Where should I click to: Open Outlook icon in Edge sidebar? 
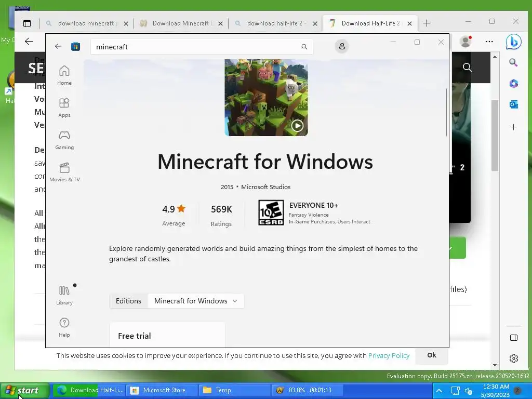point(514,104)
